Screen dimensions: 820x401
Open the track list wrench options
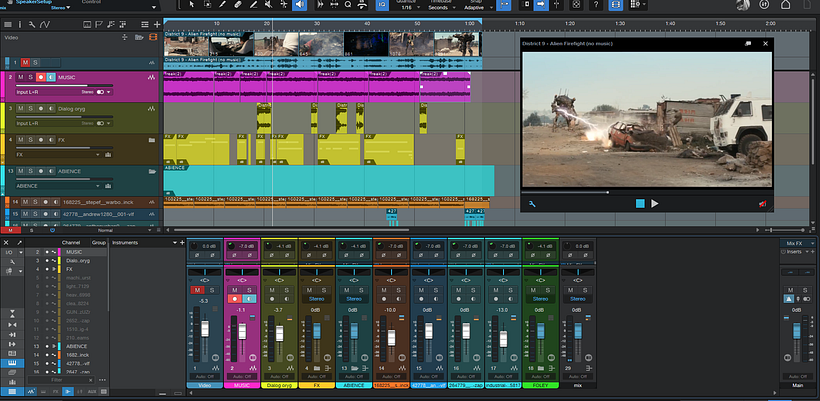pyautogui.click(x=32, y=25)
